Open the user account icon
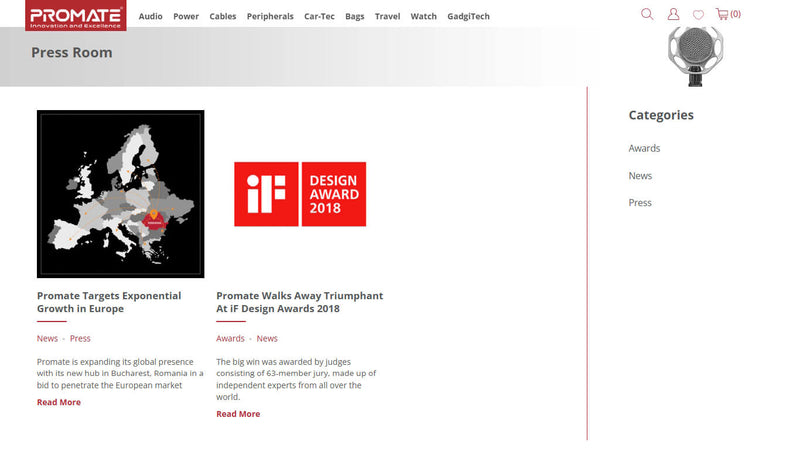Image resolution: width=800 pixels, height=455 pixels. click(673, 14)
